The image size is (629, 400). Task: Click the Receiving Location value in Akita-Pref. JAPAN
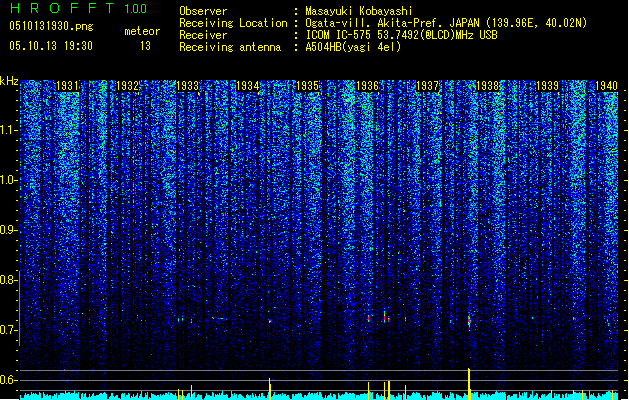tap(446, 23)
